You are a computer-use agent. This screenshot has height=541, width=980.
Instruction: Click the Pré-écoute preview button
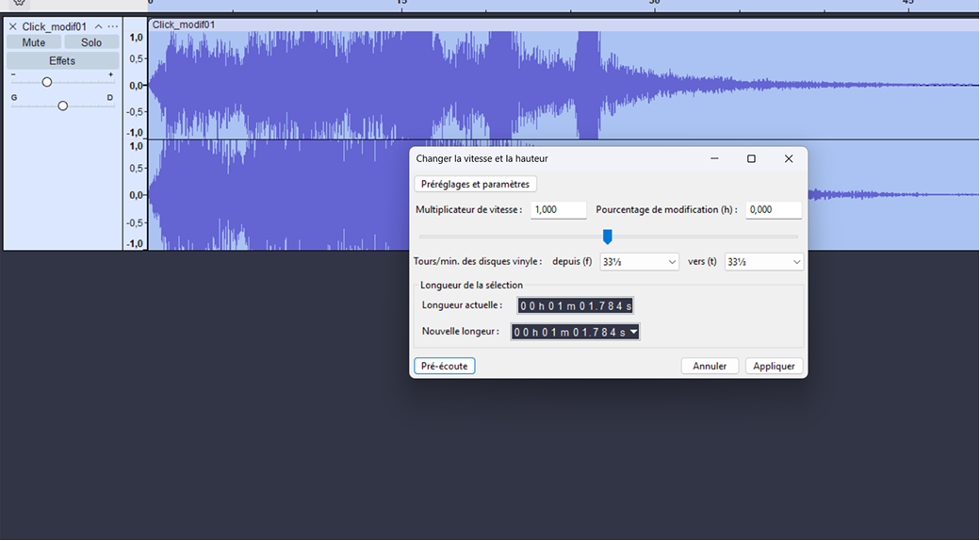[x=444, y=366]
